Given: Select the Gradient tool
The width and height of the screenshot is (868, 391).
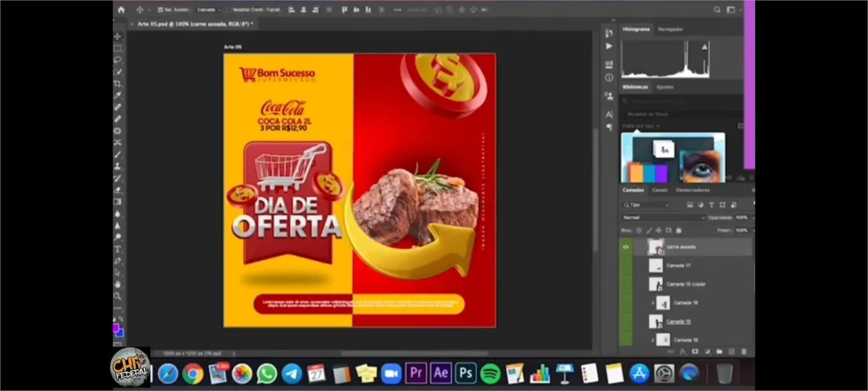Looking at the screenshot, I should pyautogui.click(x=118, y=202).
